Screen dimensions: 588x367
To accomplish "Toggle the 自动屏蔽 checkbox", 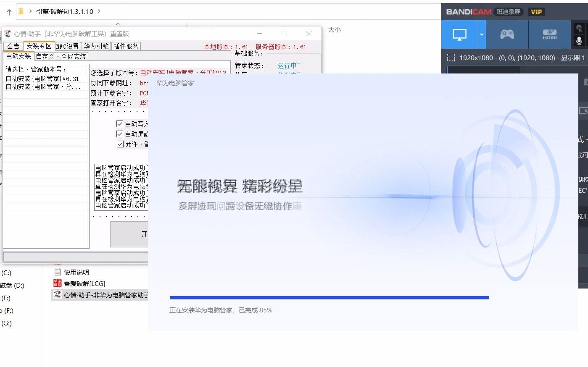I will coord(120,134).
